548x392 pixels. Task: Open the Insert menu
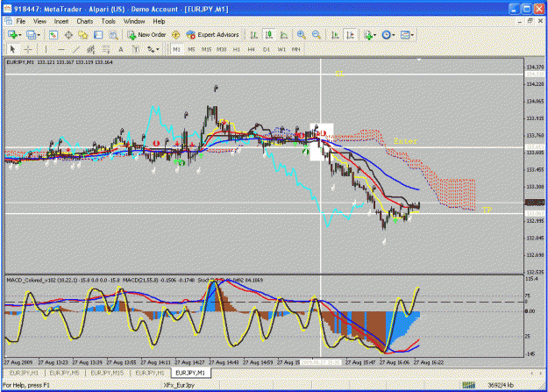[x=61, y=21]
